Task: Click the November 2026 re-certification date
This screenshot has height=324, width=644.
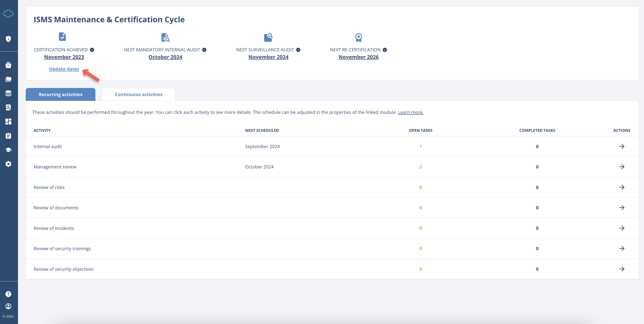Action: pyautogui.click(x=358, y=57)
